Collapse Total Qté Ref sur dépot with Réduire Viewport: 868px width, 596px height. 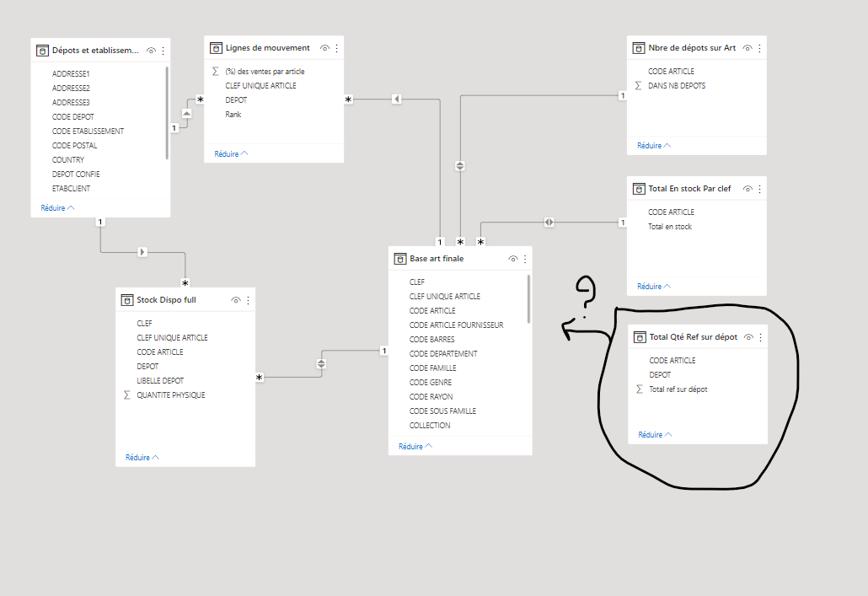[655, 435]
